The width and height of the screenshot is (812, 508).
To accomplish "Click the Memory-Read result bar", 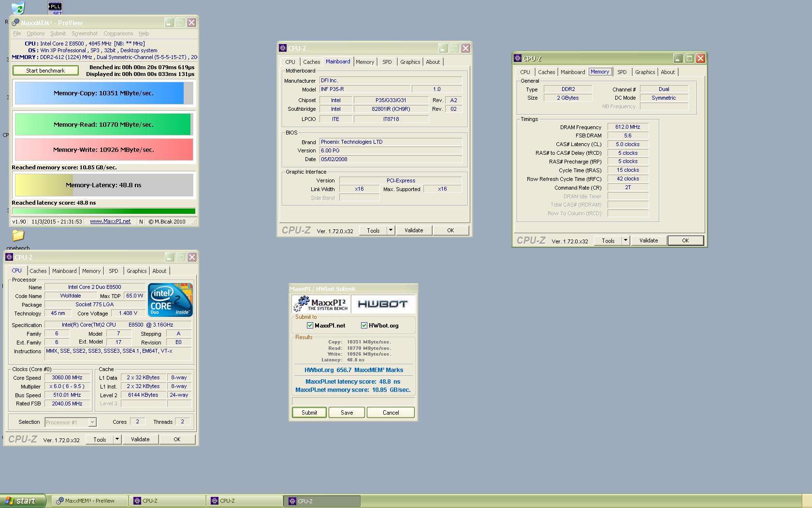I will [x=103, y=124].
